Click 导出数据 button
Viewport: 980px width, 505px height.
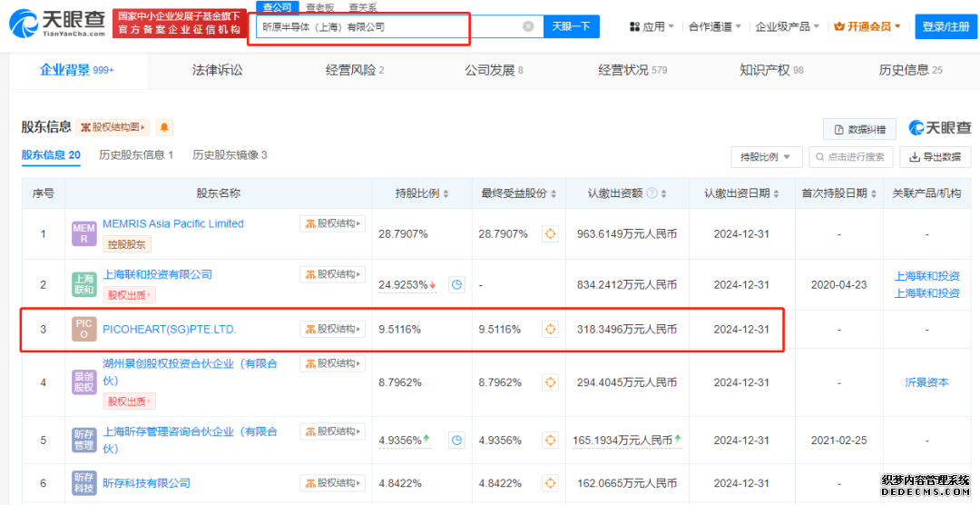(935, 156)
